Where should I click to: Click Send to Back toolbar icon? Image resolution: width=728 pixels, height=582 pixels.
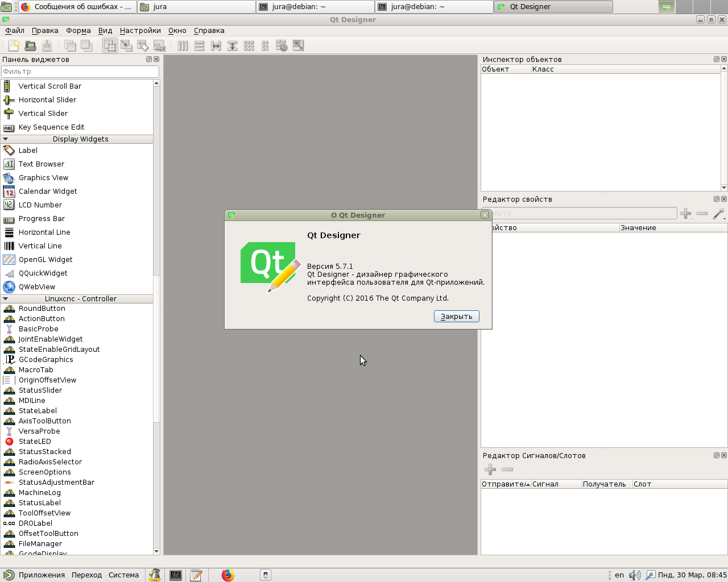click(70, 45)
